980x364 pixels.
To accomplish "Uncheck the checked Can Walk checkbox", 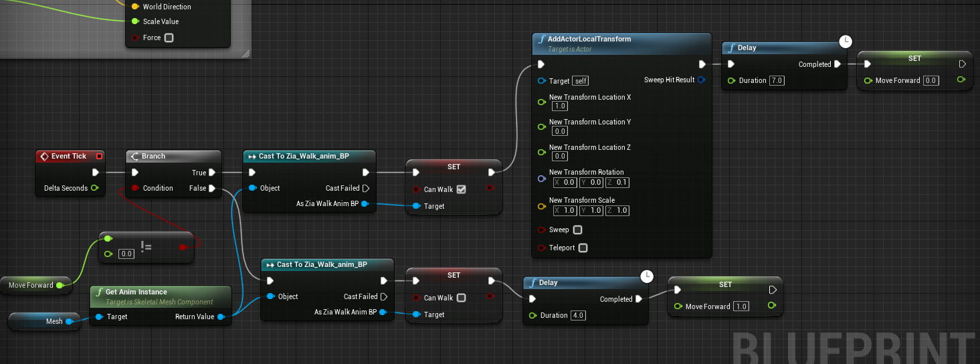I will 461,189.
